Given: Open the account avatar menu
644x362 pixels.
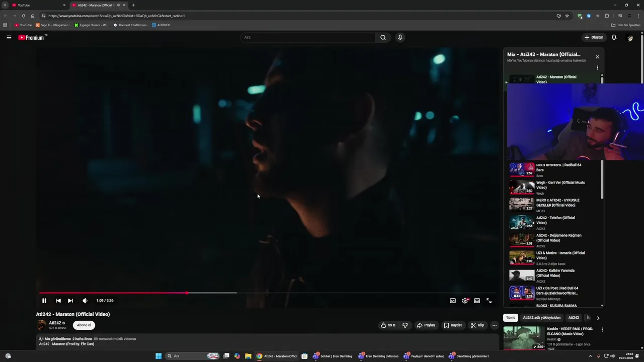Looking at the screenshot, I should pyautogui.click(x=629, y=37).
